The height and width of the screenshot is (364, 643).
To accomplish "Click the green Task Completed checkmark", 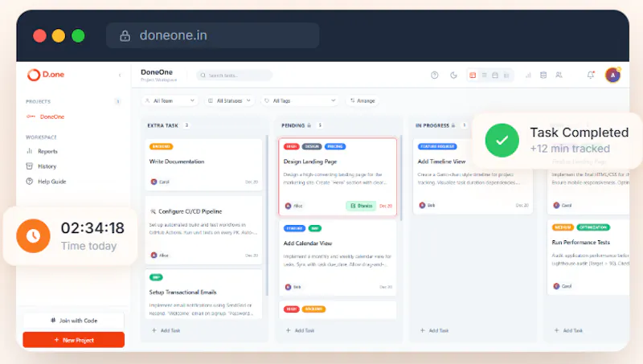I will coord(502,140).
